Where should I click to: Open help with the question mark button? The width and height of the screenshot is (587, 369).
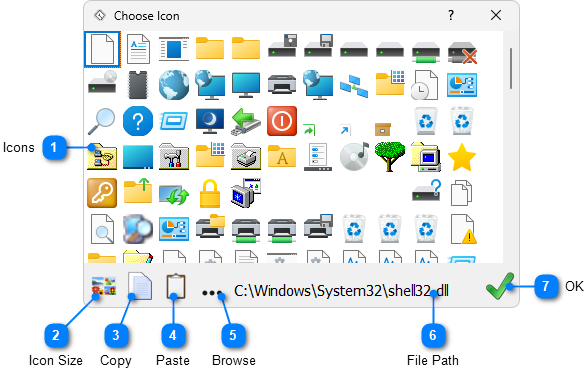(451, 15)
